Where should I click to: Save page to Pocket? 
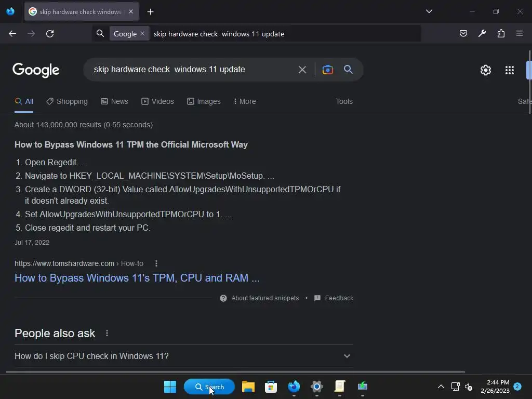click(463, 33)
